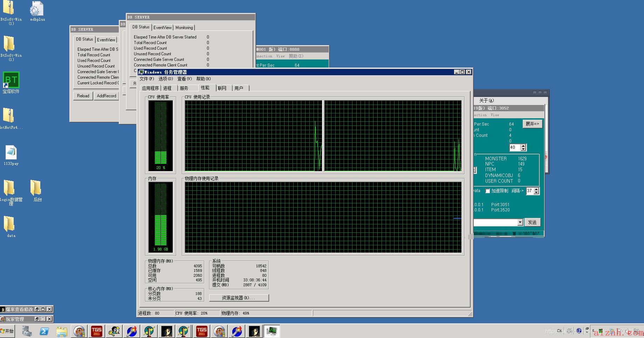Viewport: 644px width, 338px height.
Task: Click the Server Manager taskbar icon
Action: click(x=27, y=331)
